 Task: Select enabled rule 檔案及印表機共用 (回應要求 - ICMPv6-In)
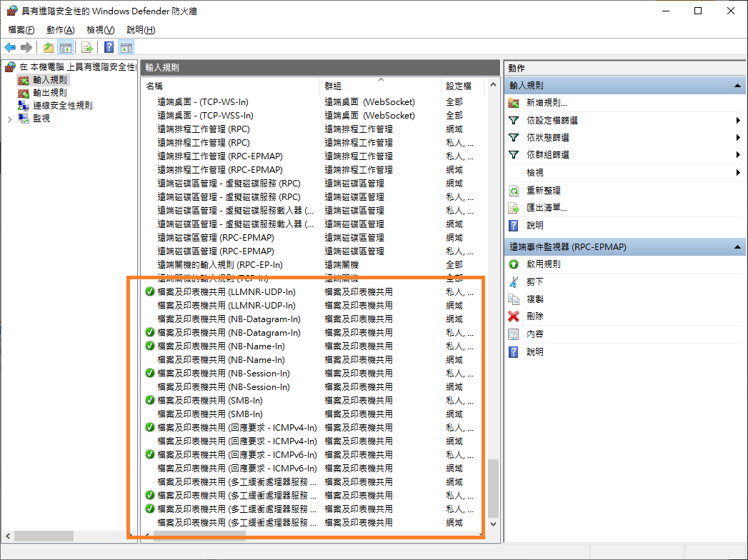[x=237, y=454]
